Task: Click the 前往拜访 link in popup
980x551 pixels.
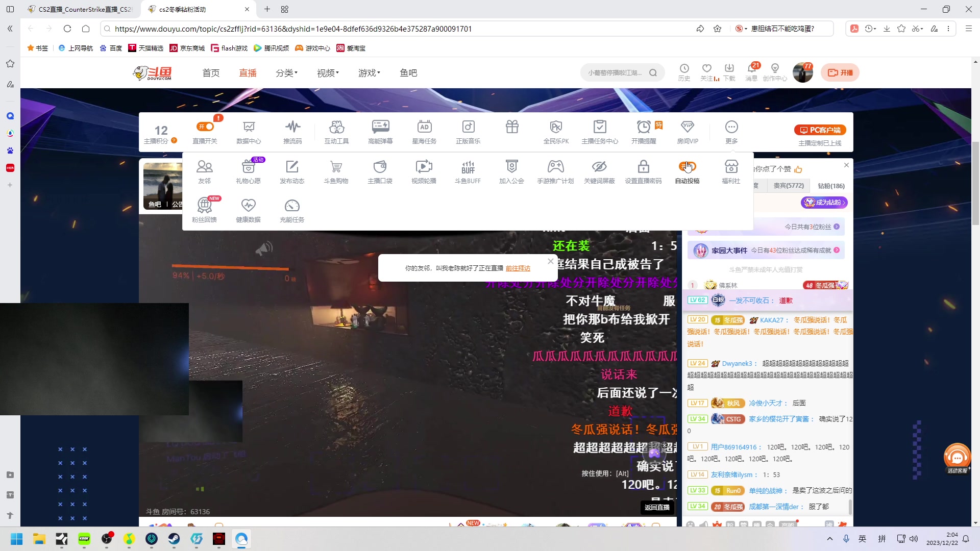Action: (x=518, y=268)
